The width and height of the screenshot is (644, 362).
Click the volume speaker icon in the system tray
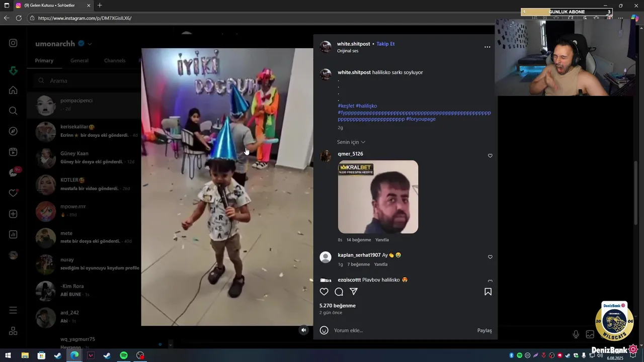click(x=600, y=355)
